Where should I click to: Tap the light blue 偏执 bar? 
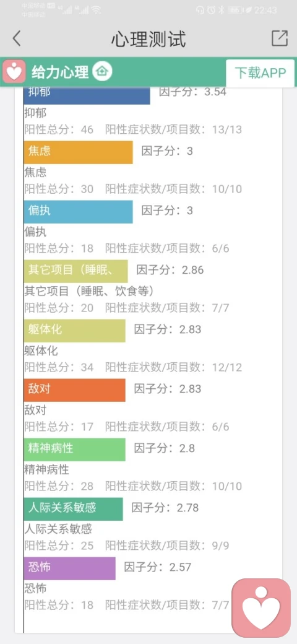coord(79,212)
